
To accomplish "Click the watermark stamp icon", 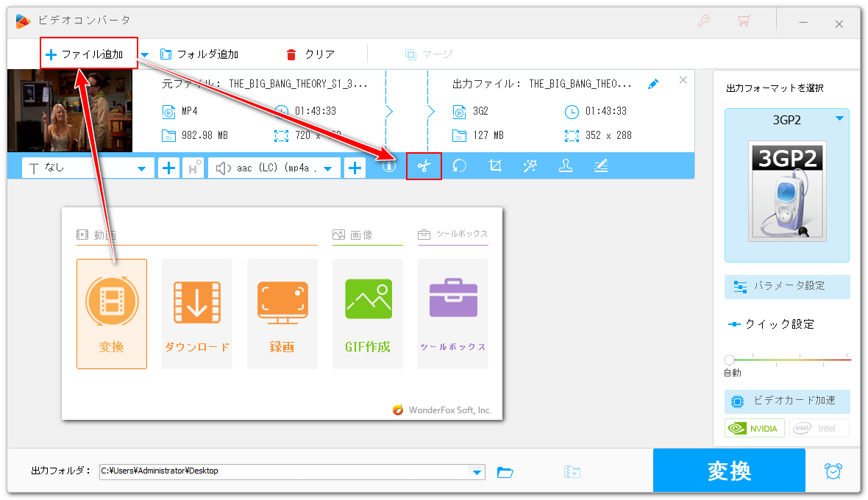I will tap(566, 167).
